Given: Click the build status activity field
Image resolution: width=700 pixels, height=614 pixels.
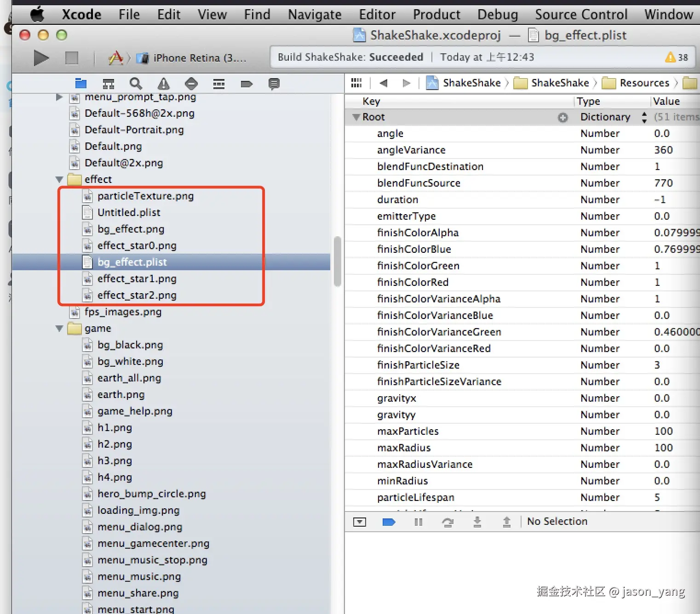Looking at the screenshot, I should click(x=483, y=57).
